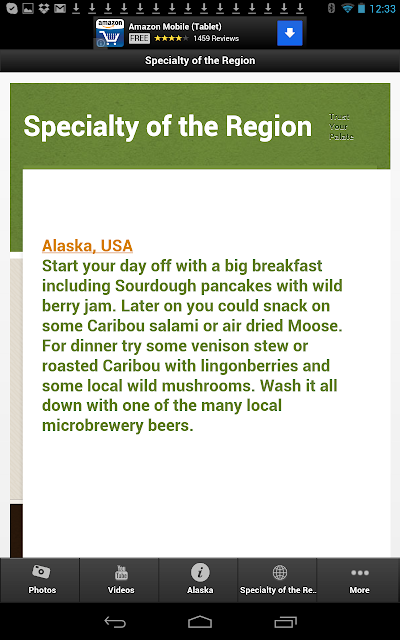Viewport: 400px width, 640px height.
Task: Tap the Wi-Fi status icon
Action: click(x=347, y=8)
